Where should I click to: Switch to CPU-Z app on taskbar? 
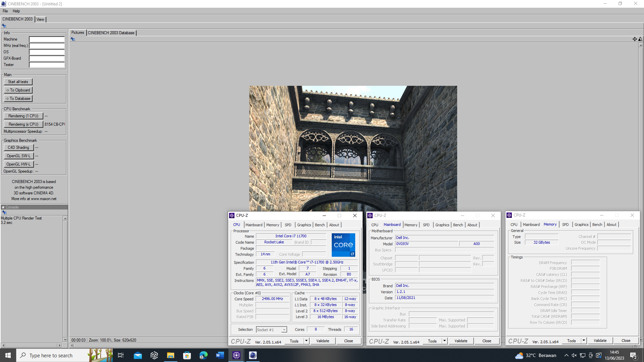(236, 355)
